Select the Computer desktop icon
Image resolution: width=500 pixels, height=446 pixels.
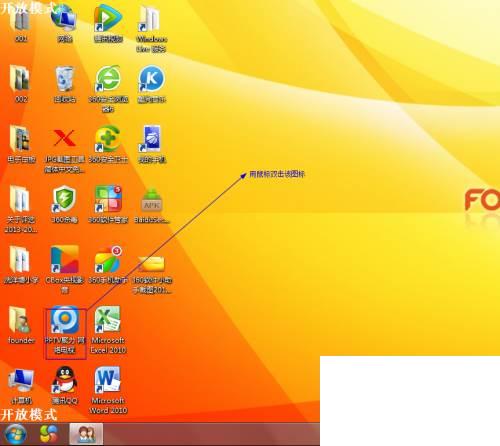point(21,386)
